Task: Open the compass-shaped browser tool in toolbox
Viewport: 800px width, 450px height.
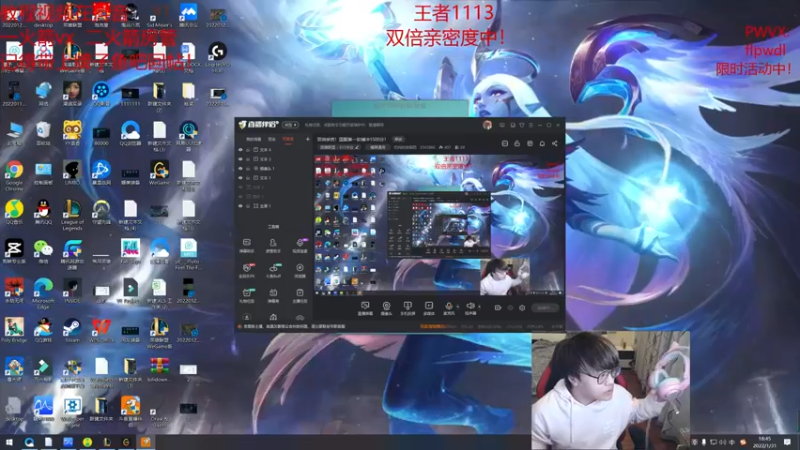Action: pyautogui.click(x=300, y=270)
